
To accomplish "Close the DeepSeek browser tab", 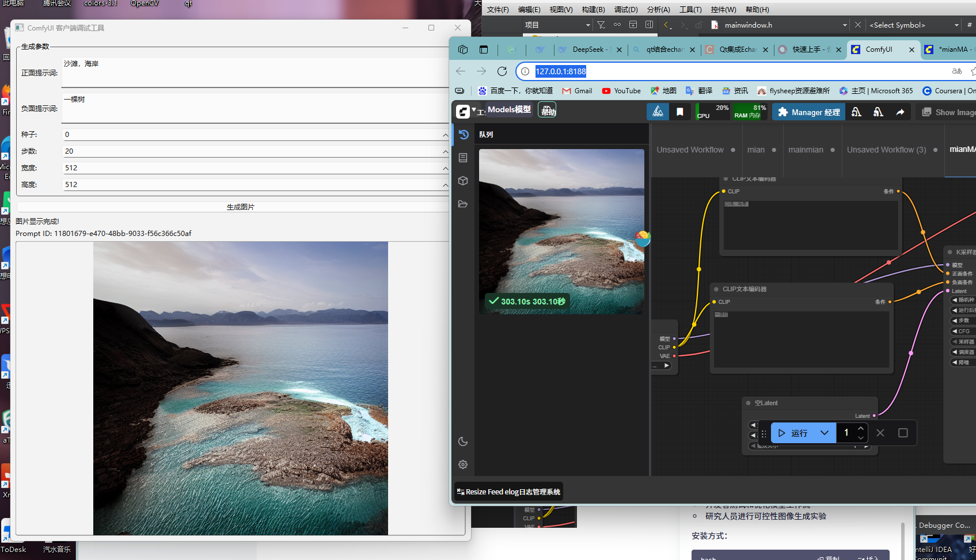I will 619,50.
